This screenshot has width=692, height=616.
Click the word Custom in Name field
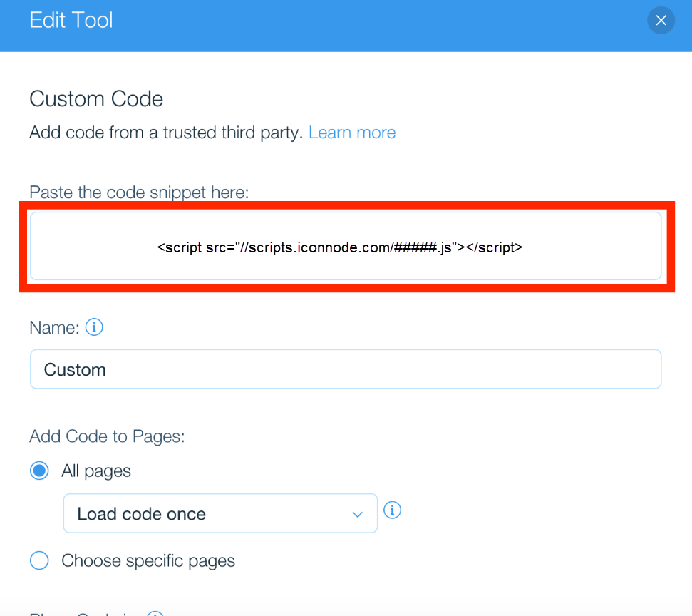[75, 369]
